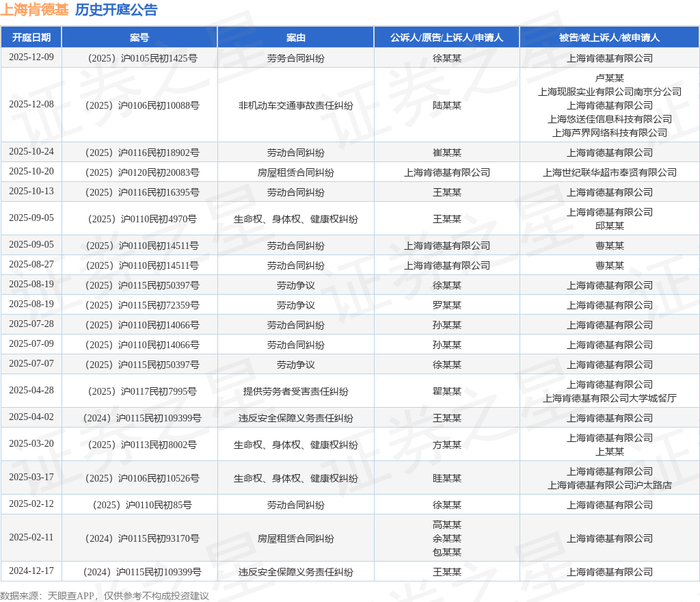The height and width of the screenshot is (602, 700).
Task: Click defendant 上海肯德基有限公司沪太路店
Action: (609, 485)
